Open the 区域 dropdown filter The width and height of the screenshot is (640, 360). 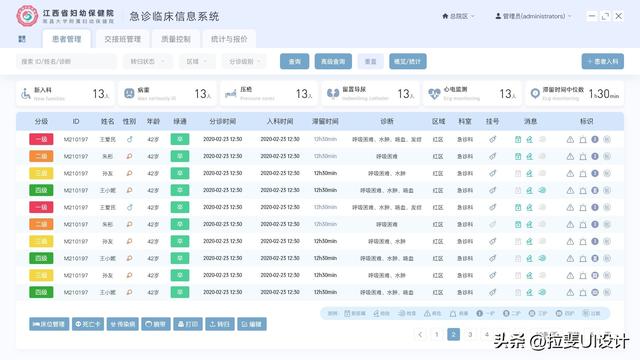[x=197, y=62]
